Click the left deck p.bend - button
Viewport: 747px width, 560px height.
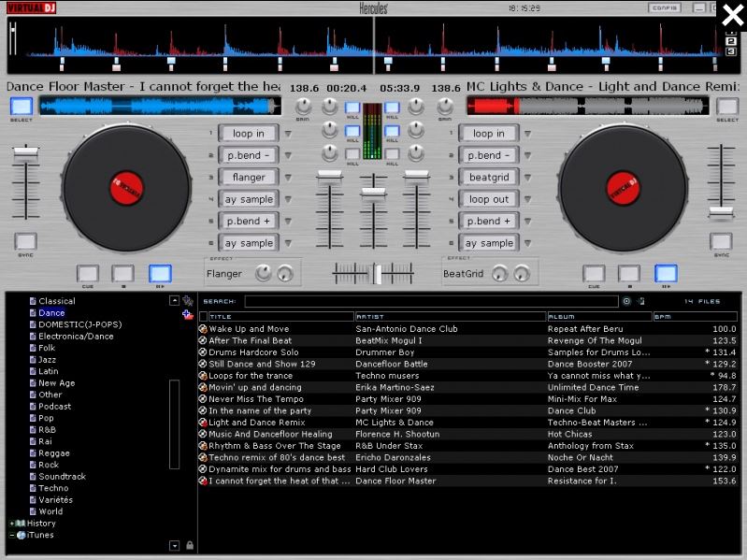click(249, 155)
